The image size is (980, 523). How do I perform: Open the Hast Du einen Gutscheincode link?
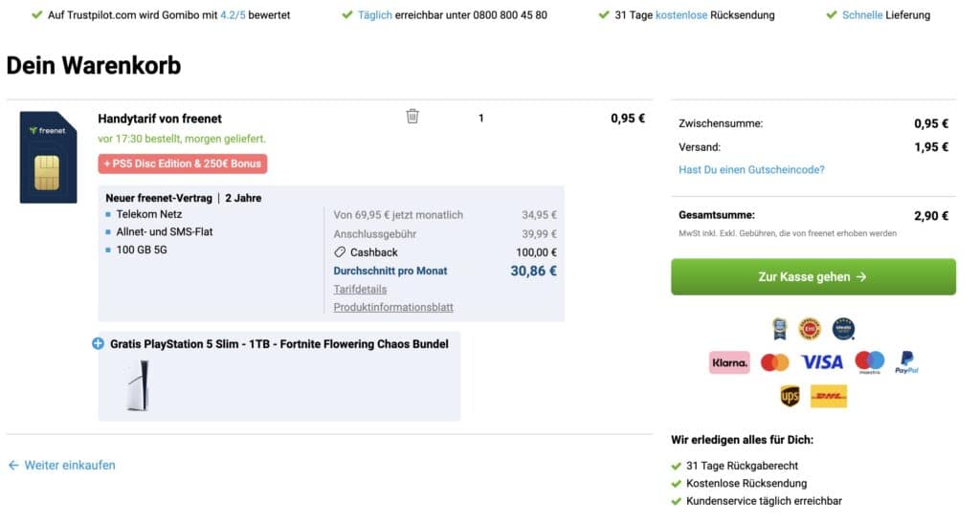(751, 170)
